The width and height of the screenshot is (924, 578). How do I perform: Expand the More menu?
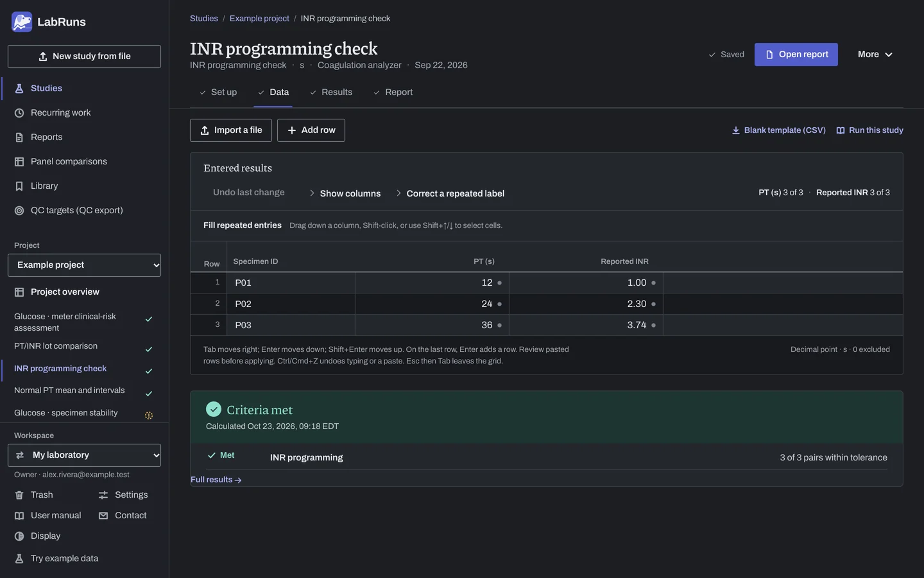875,55
